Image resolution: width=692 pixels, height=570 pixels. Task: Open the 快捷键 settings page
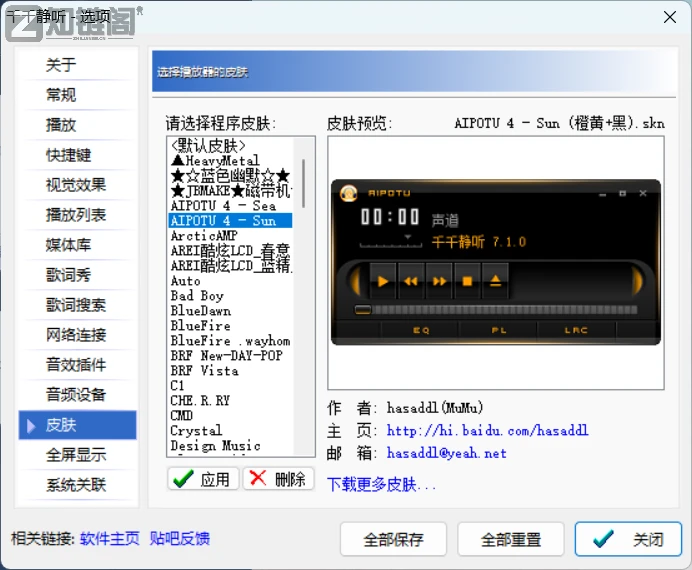78,155
